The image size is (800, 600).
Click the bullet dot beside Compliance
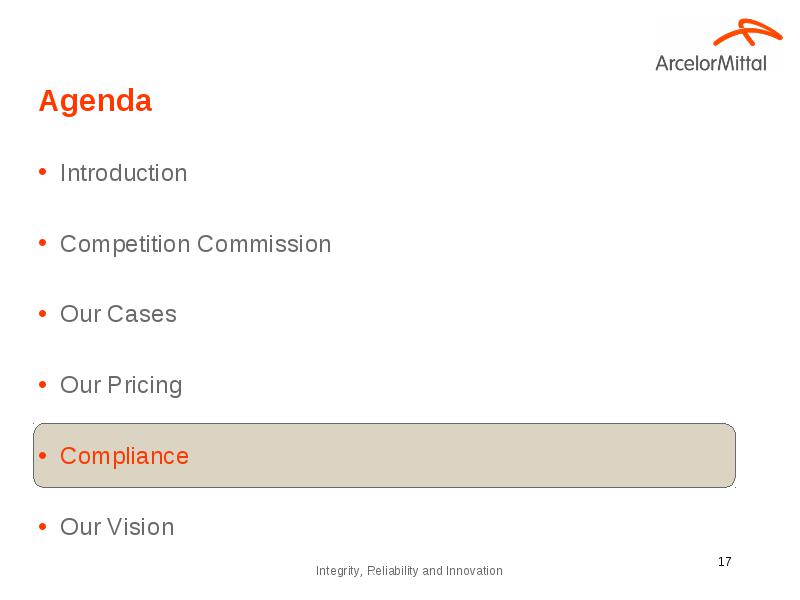(42, 456)
